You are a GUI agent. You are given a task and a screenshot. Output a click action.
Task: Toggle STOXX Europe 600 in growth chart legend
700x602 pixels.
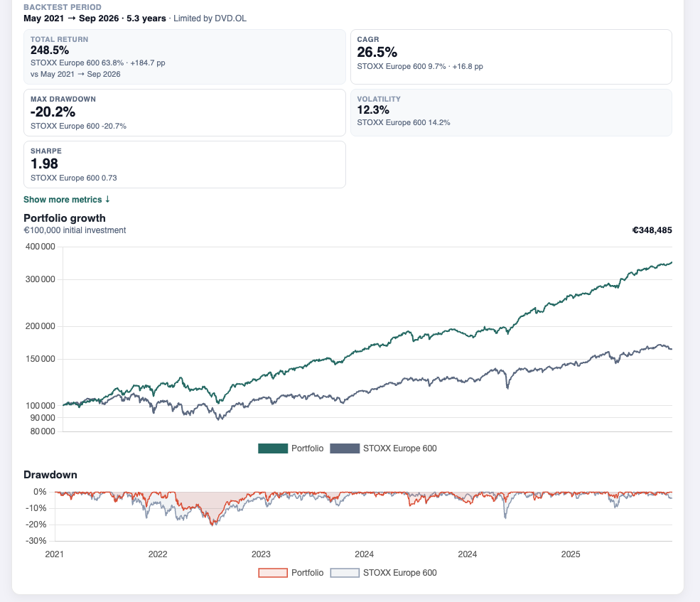tap(383, 448)
